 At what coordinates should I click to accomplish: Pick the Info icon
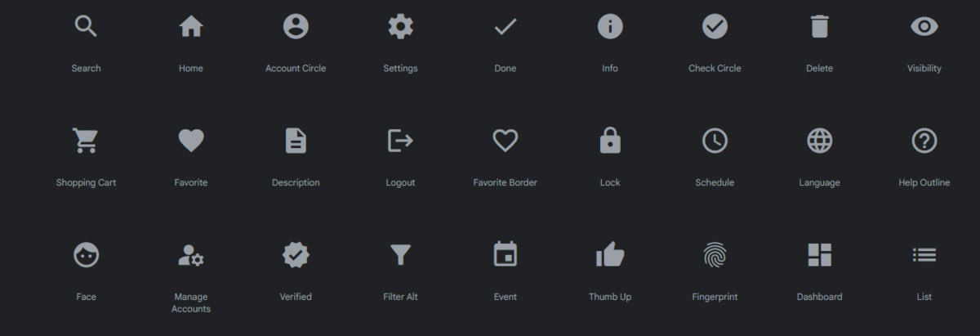click(x=610, y=26)
